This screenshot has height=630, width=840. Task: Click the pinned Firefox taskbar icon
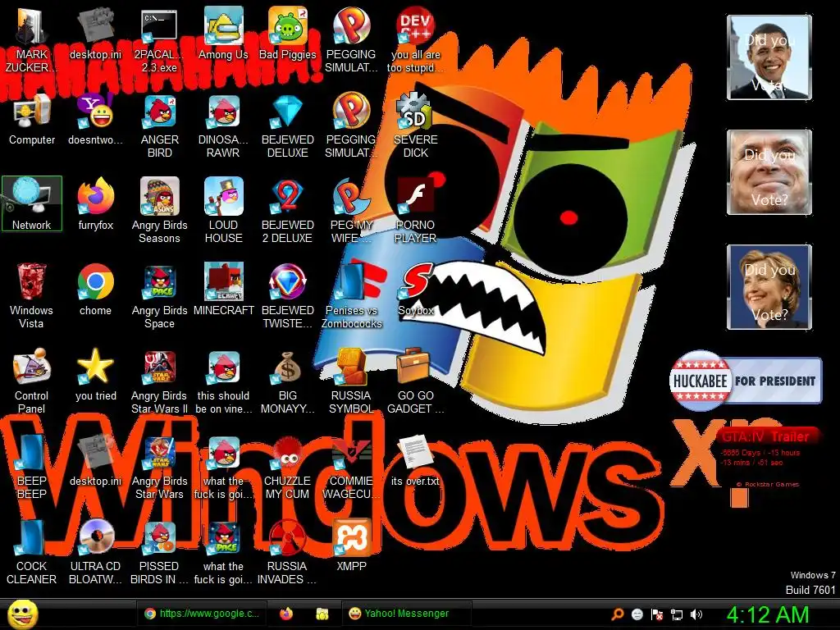pyautogui.click(x=286, y=614)
